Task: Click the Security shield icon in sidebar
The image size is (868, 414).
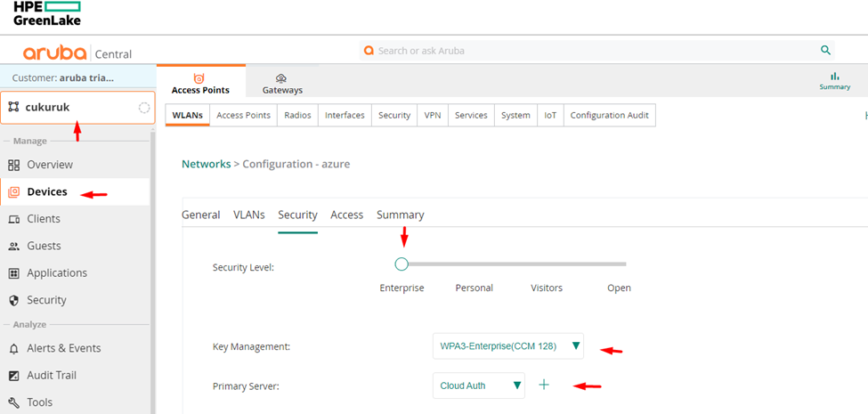Action: 15,301
